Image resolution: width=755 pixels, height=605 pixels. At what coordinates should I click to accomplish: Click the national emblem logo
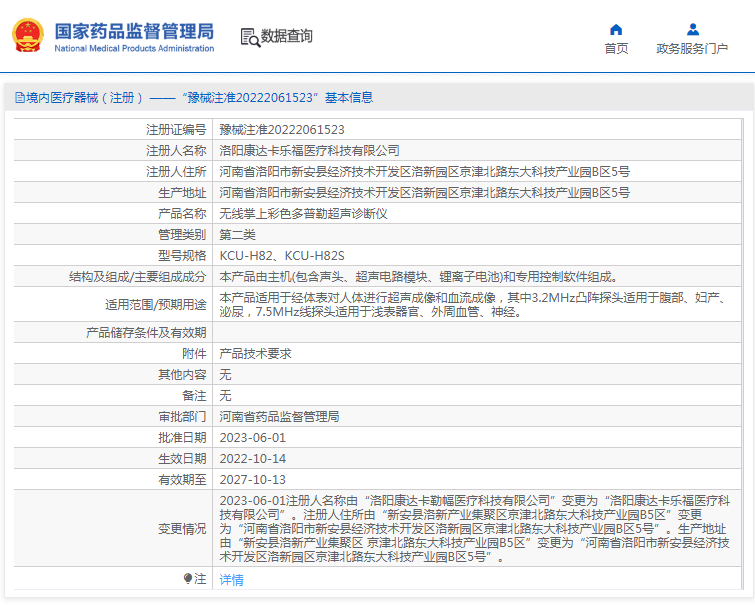(x=28, y=35)
